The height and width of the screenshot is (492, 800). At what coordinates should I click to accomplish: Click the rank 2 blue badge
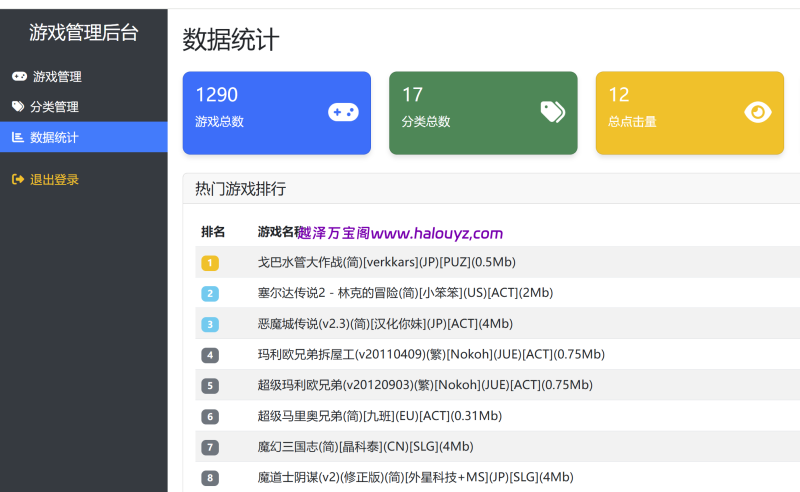(210, 293)
